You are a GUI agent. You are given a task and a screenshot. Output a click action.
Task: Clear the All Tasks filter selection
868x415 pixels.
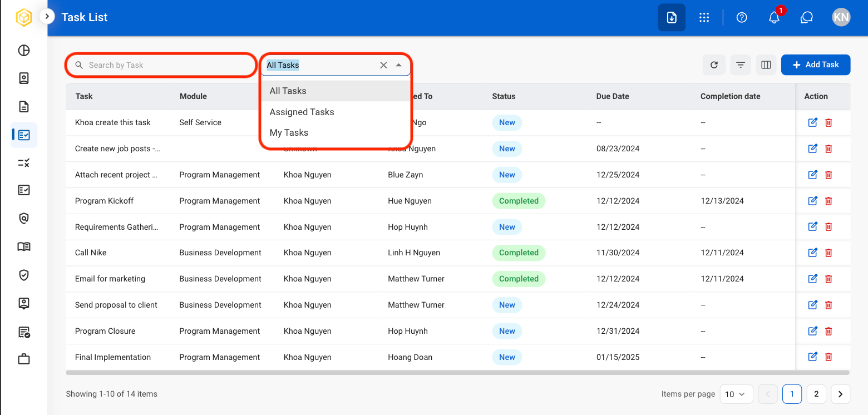pos(383,65)
